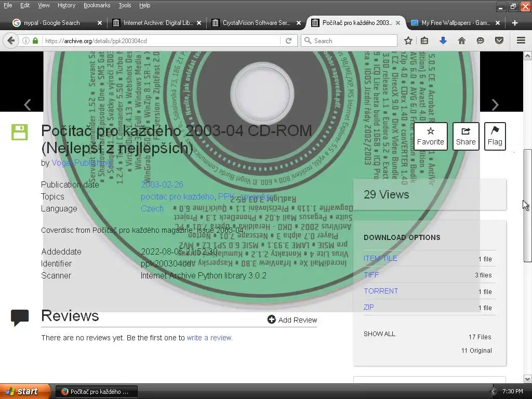Open the PPK topic link

click(227, 196)
